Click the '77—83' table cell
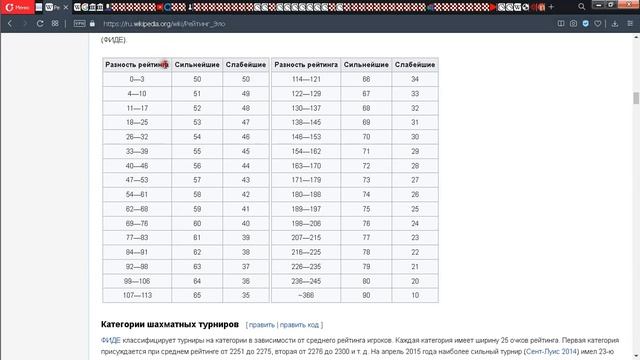The image size is (640, 360). click(137, 238)
